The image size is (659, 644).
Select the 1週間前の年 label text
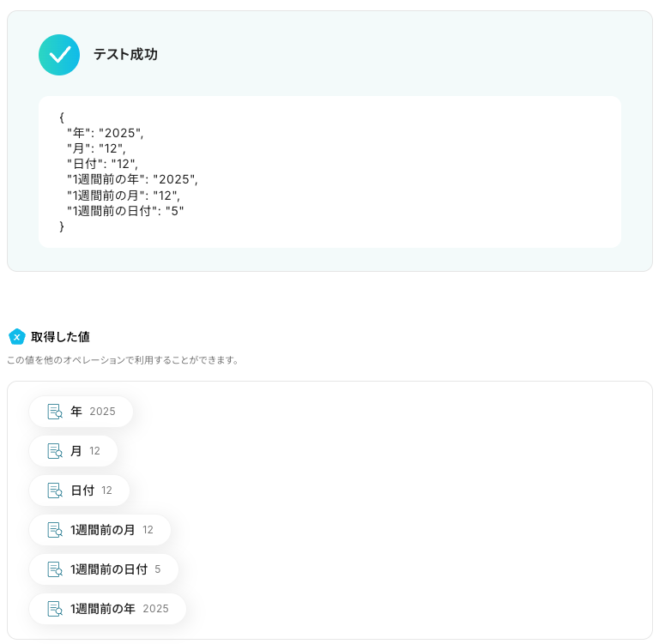103,609
